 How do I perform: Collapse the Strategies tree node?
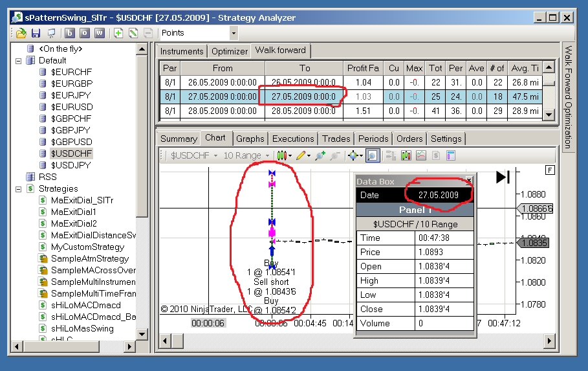18,189
